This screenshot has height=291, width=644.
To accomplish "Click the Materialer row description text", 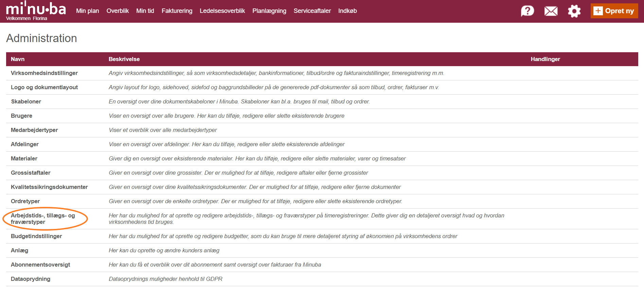I will click(x=257, y=158).
